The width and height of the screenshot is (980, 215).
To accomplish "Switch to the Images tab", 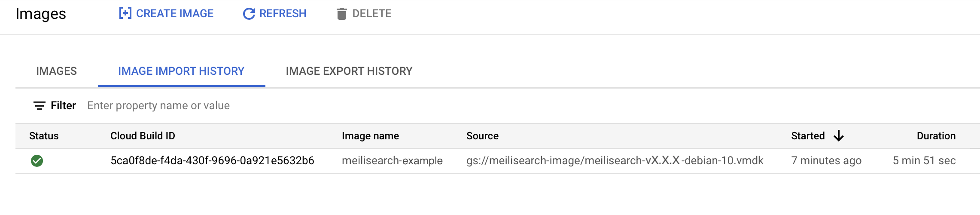I will [56, 71].
